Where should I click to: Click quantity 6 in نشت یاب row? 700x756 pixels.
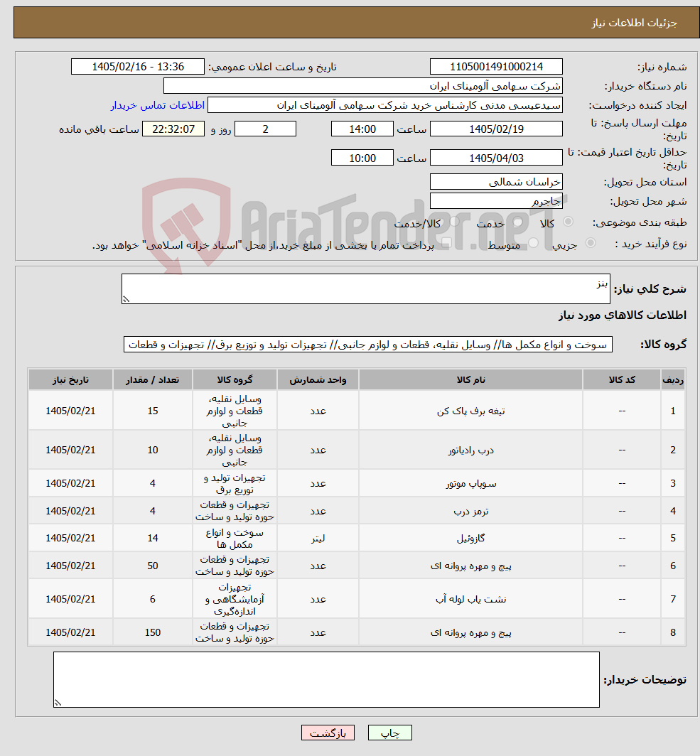(x=152, y=599)
